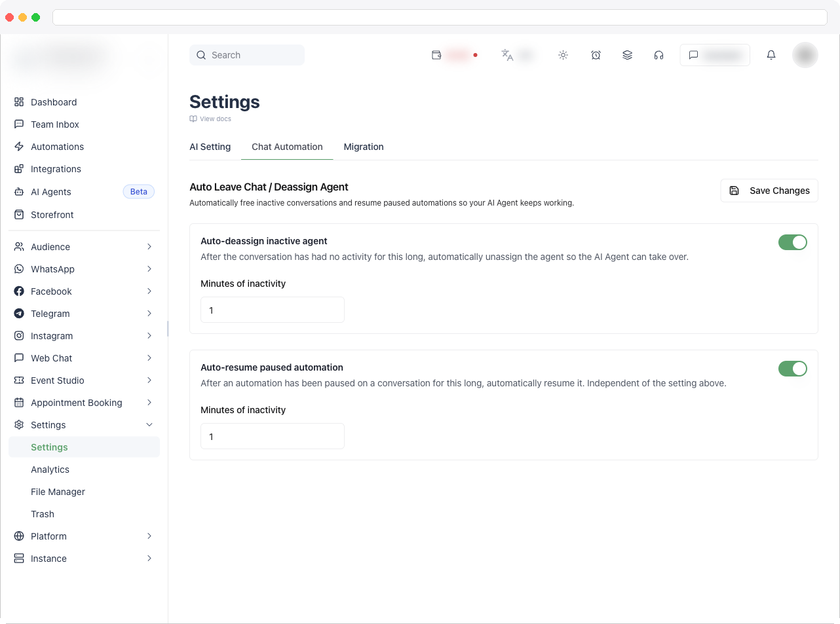Click the alarm clock icon
Viewport: 840px width, 624px height.
596,55
